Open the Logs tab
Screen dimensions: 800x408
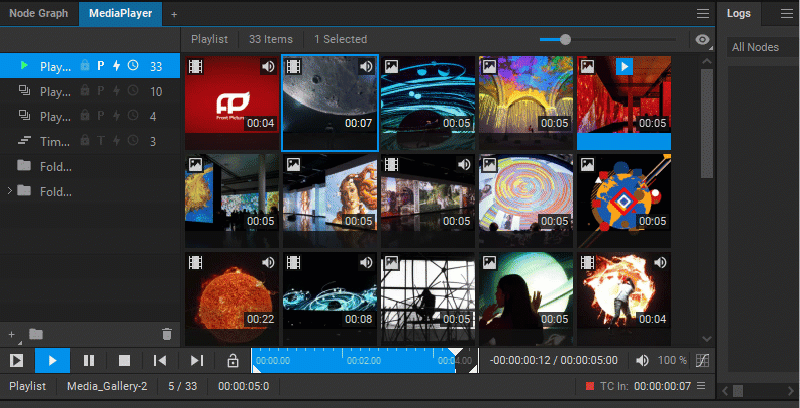[739, 13]
